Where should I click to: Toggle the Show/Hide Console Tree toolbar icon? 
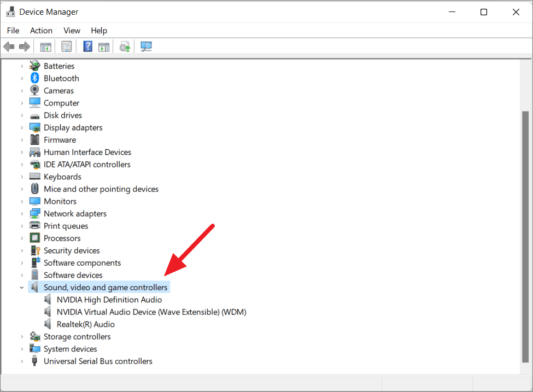pyautogui.click(x=45, y=46)
